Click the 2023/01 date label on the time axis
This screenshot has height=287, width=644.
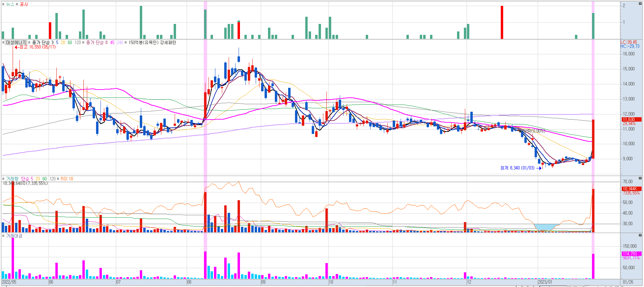point(545,282)
